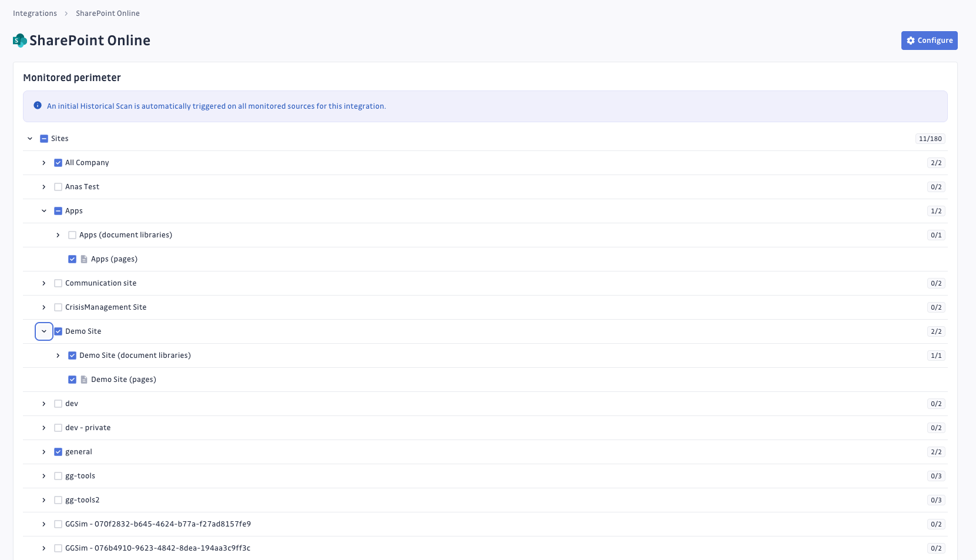Check the GGSim - 070f2832 checkbox

pyautogui.click(x=58, y=524)
